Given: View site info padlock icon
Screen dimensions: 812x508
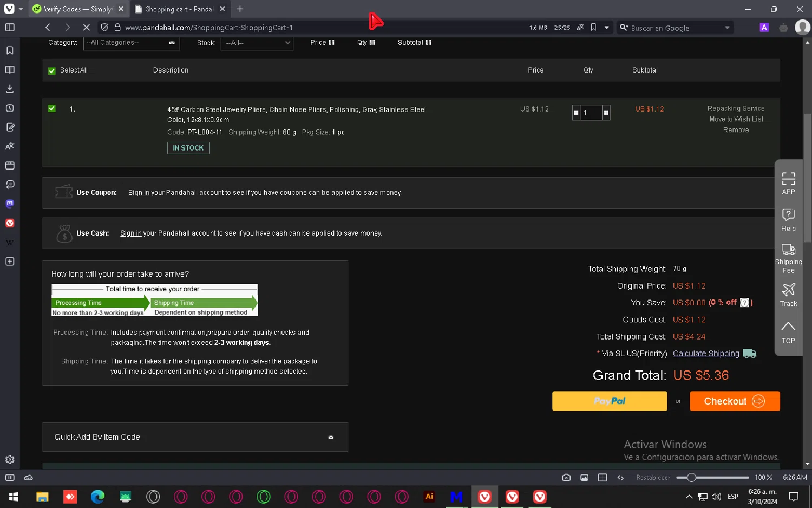Looking at the screenshot, I should coord(117,27).
